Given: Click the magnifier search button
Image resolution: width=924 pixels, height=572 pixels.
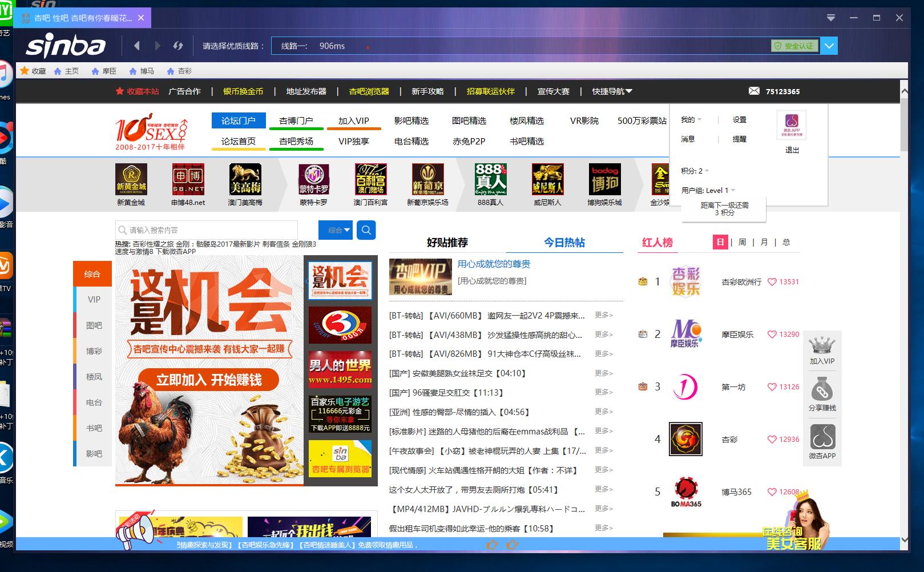Looking at the screenshot, I should [x=366, y=230].
